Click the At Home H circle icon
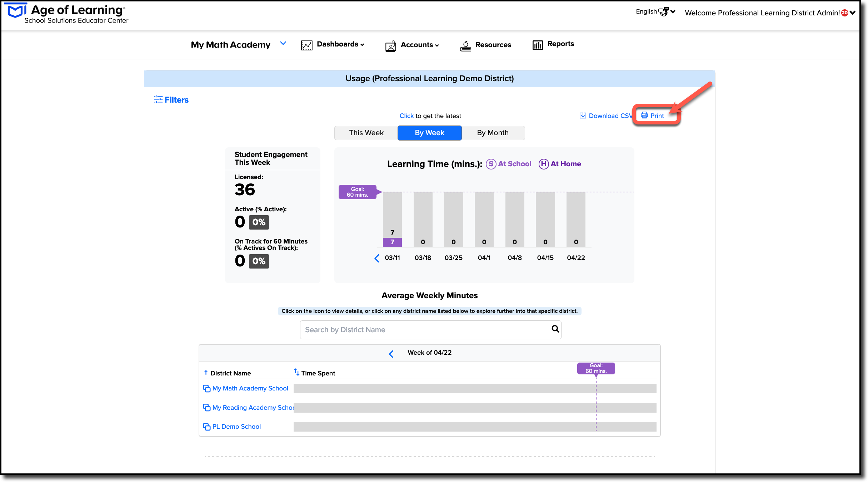The height and width of the screenshot is (482, 868). pyautogui.click(x=544, y=164)
